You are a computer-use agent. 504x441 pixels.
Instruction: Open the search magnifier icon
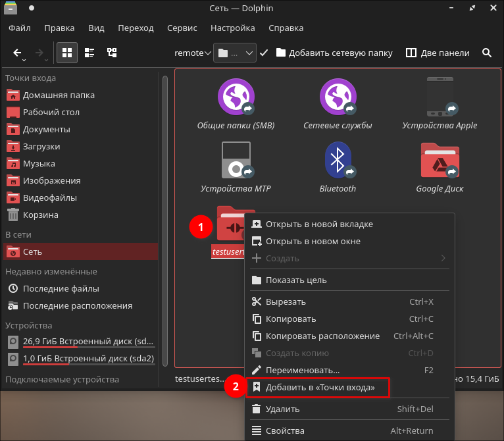(x=487, y=53)
